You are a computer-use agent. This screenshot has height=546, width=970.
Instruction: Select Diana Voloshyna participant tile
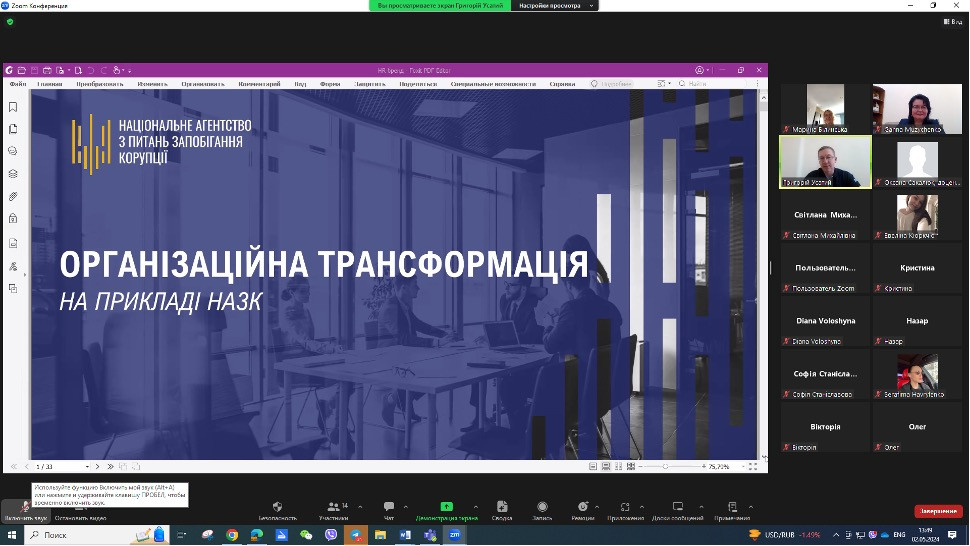click(x=825, y=321)
